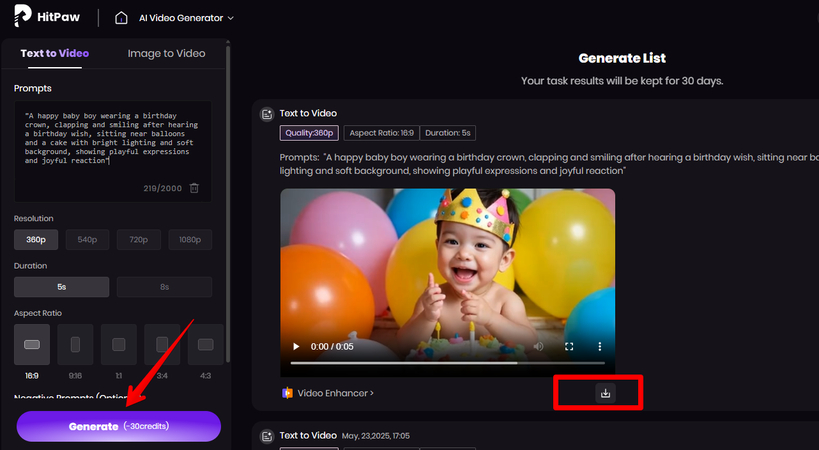The height and width of the screenshot is (450, 819).
Task: Click the first Text to Video task icon
Action: pyautogui.click(x=267, y=114)
